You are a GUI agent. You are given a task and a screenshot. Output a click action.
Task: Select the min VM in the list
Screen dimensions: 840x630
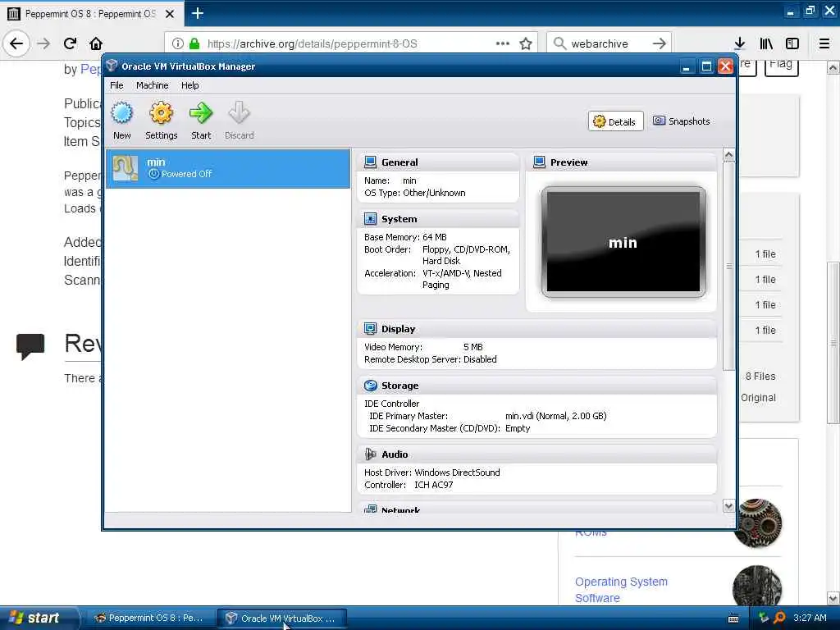228,168
